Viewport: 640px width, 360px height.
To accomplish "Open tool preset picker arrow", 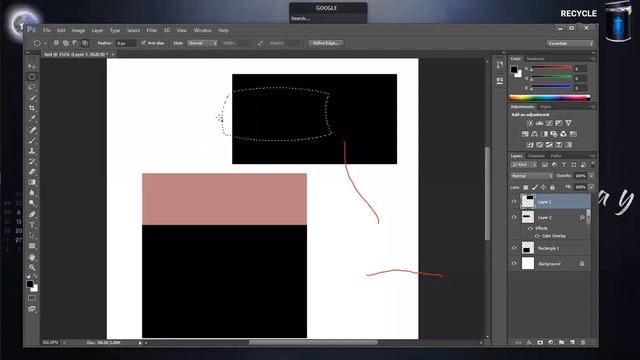I will [45, 43].
